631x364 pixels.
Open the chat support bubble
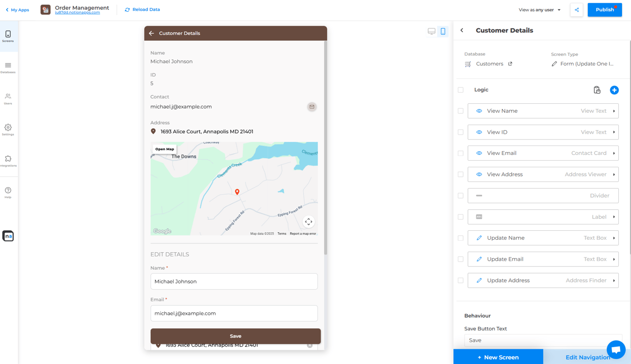point(616,350)
